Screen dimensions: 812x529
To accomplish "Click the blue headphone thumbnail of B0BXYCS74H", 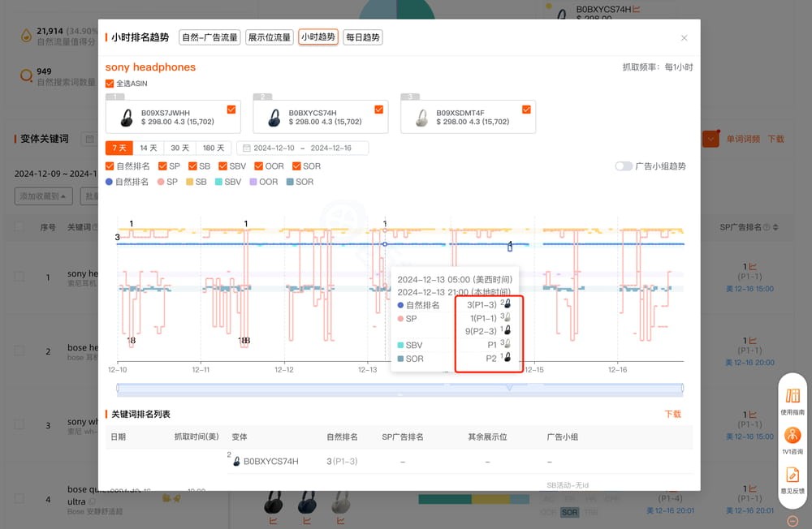I will pos(274,118).
